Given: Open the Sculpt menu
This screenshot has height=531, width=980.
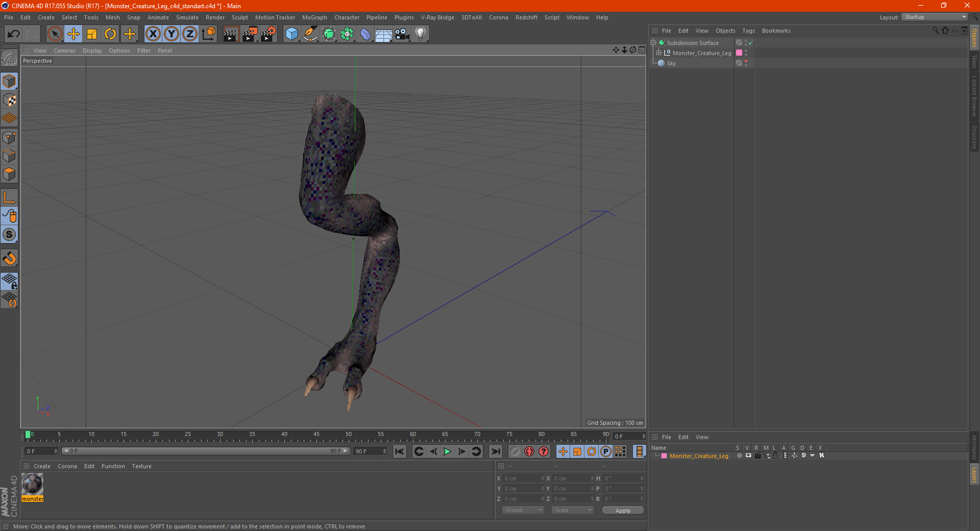Looking at the screenshot, I should coord(239,17).
